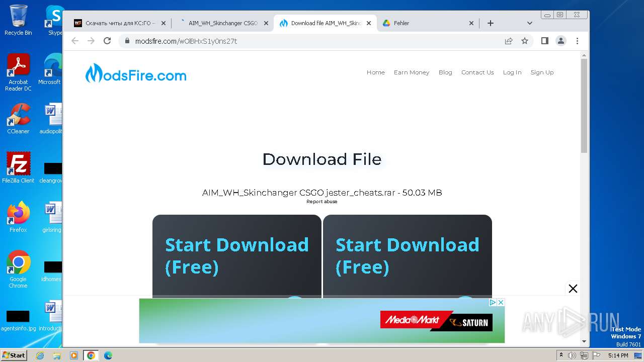Click the ModsFire.com logo

(136, 73)
